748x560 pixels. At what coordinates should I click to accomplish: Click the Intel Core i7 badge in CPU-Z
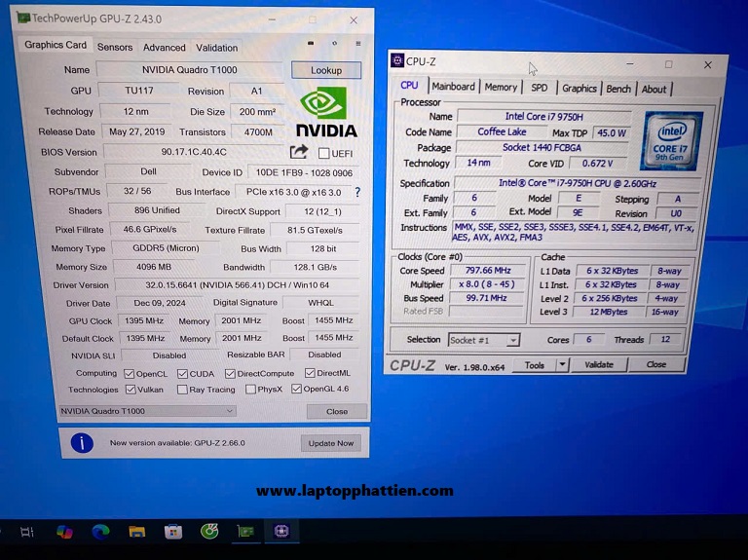pyautogui.click(x=670, y=140)
